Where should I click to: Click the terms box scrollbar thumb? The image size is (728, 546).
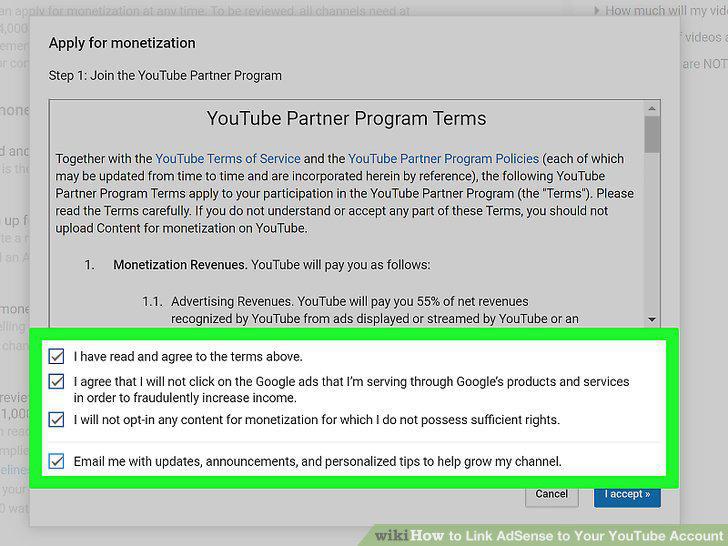click(652, 134)
